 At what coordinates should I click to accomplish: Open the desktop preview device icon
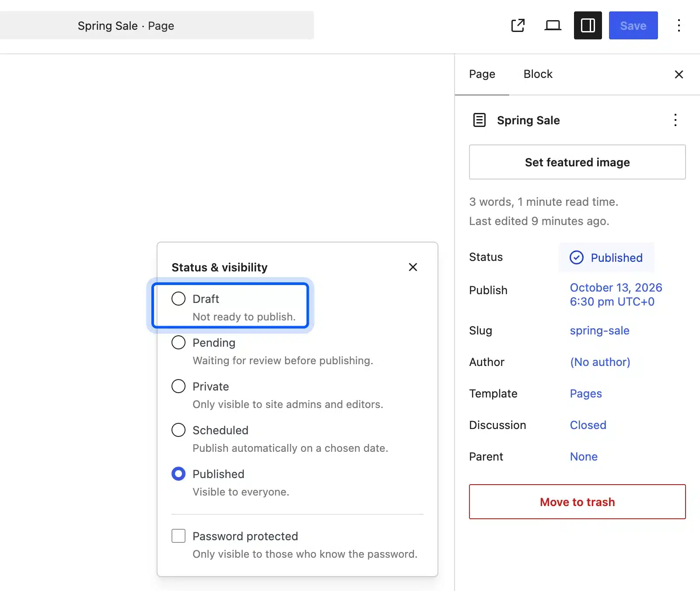point(553,25)
